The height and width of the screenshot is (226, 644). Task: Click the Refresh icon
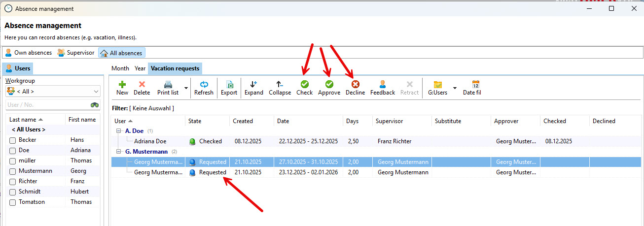[x=204, y=85]
